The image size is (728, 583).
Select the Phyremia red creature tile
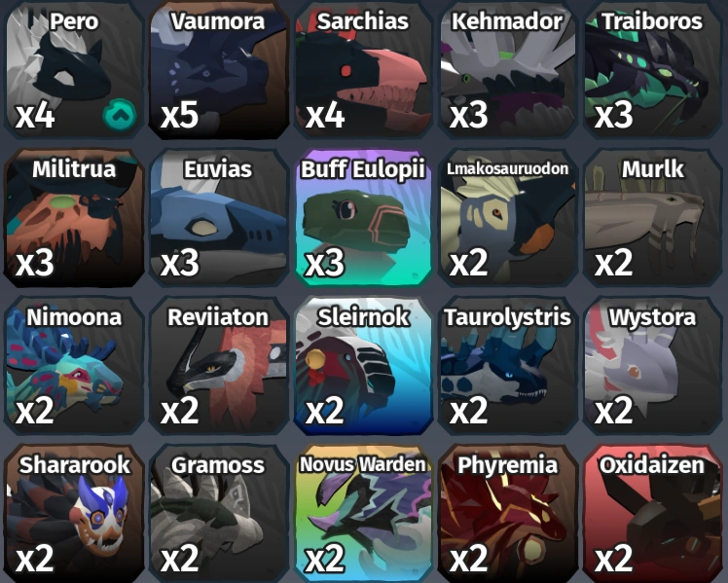508,513
